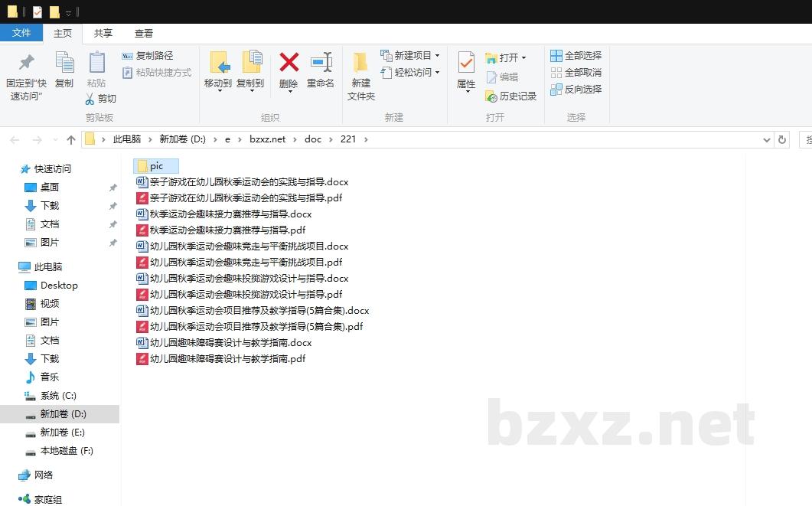The height and width of the screenshot is (506, 812).
Task: Open the 新建项目 dropdown arrow
Action: tap(437, 55)
